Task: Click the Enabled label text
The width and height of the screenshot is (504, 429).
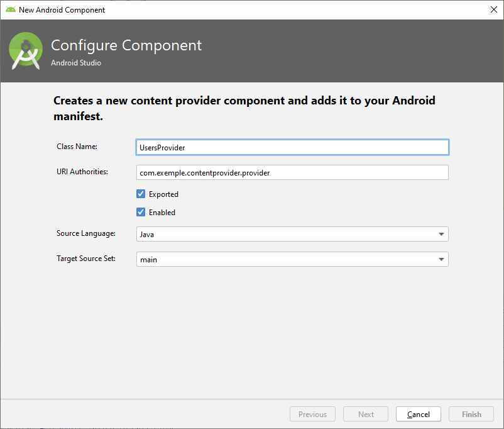Action: (162, 213)
